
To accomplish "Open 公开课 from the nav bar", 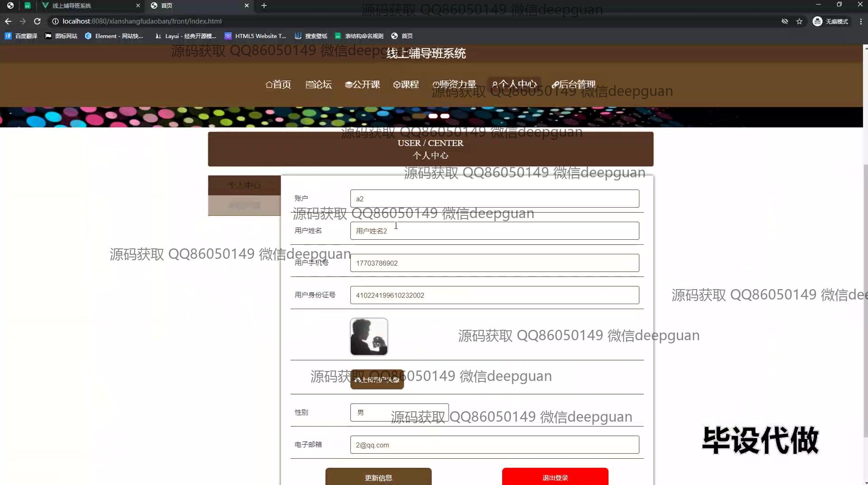I will click(x=362, y=85).
